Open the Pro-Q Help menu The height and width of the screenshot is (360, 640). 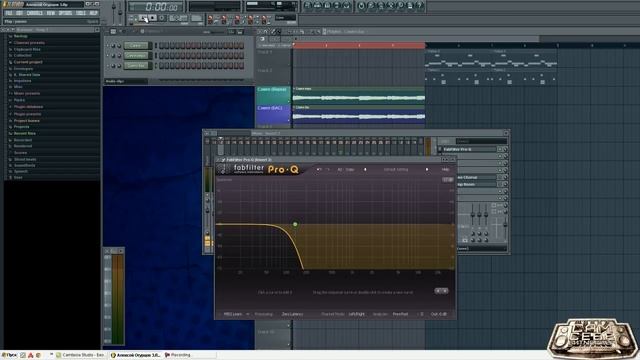tap(446, 169)
